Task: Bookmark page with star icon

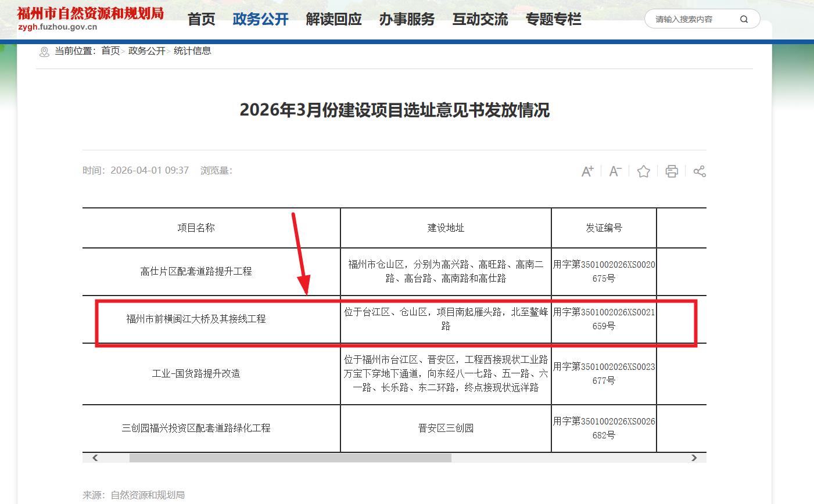Action: point(643,171)
